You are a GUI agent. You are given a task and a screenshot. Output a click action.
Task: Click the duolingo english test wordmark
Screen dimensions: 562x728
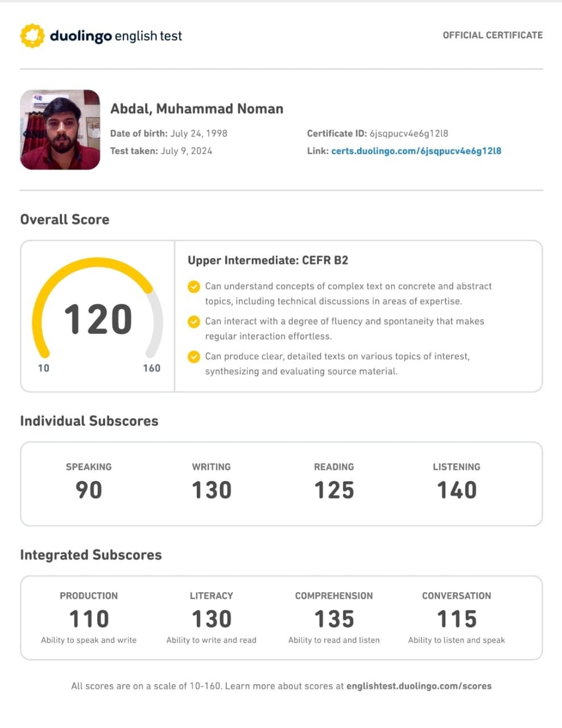116,36
